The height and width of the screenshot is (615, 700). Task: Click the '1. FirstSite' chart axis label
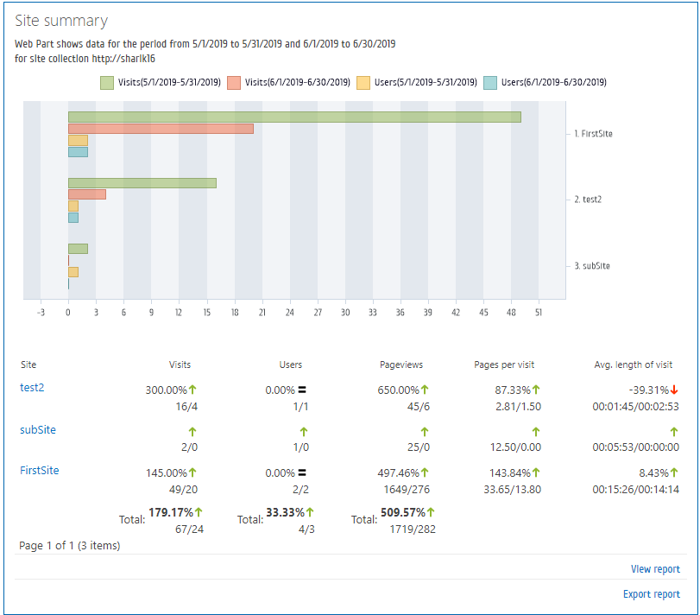point(593,134)
